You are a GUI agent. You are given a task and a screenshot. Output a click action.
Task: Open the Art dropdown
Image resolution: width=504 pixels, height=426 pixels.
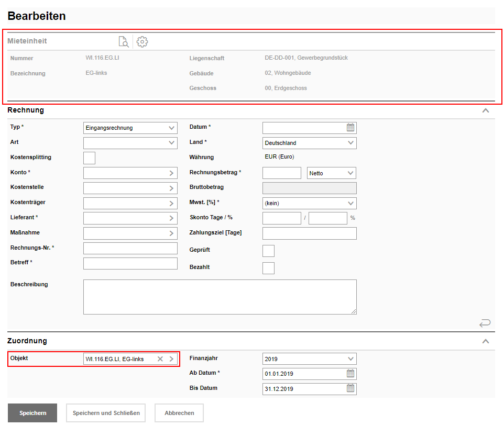click(x=130, y=143)
